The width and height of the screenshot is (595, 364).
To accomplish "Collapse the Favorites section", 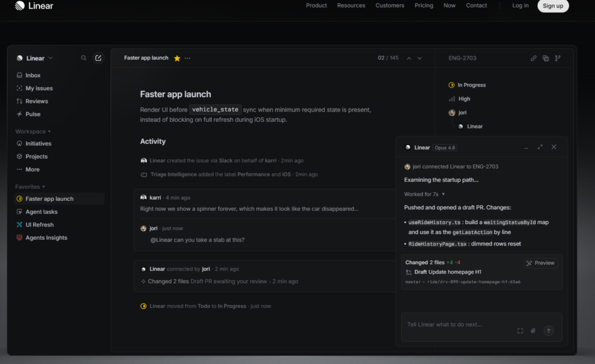I will [x=30, y=187].
